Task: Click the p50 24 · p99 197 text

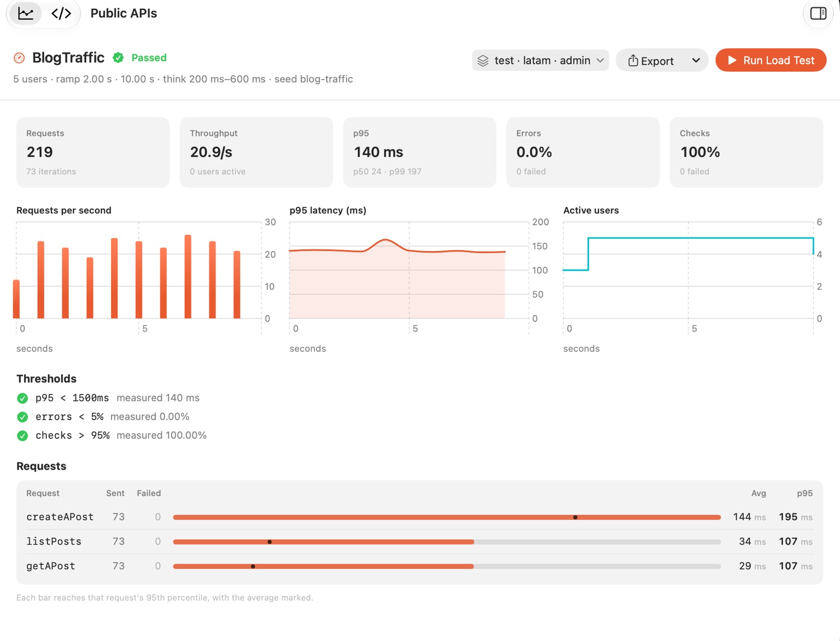Action: [387, 172]
